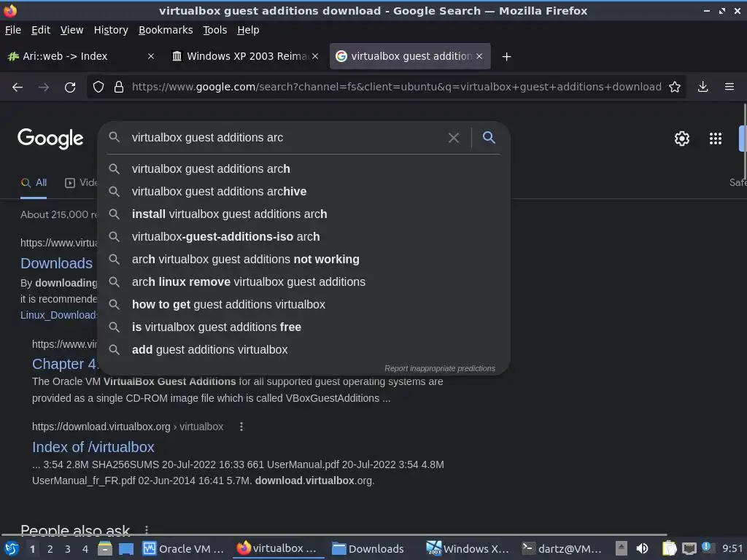Open the People also ask options menu
Screen dimensions: 747x560
pyautogui.click(x=146, y=530)
